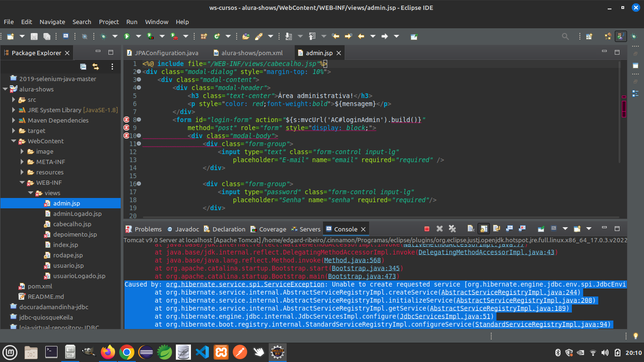The width and height of the screenshot is (644, 362).
Task: Open the Problems view tab
Action: click(x=144, y=229)
